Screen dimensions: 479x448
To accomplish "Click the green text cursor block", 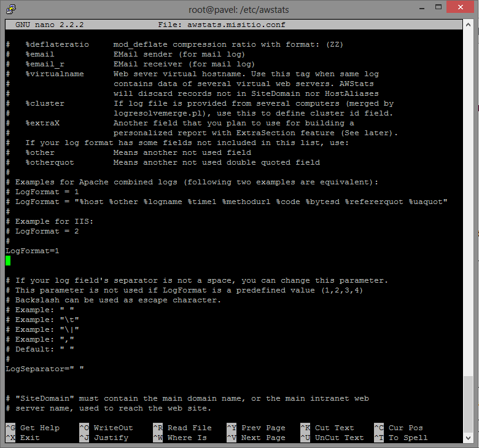I will 8,261.
